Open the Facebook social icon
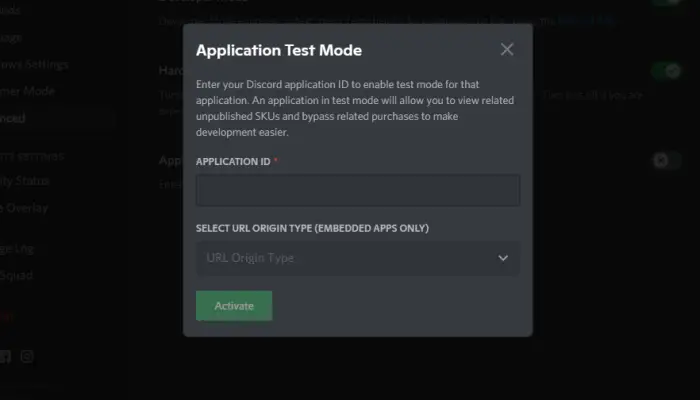Image resolution: width=700 pixels, height=400 pixels. [x=5, y=356]
